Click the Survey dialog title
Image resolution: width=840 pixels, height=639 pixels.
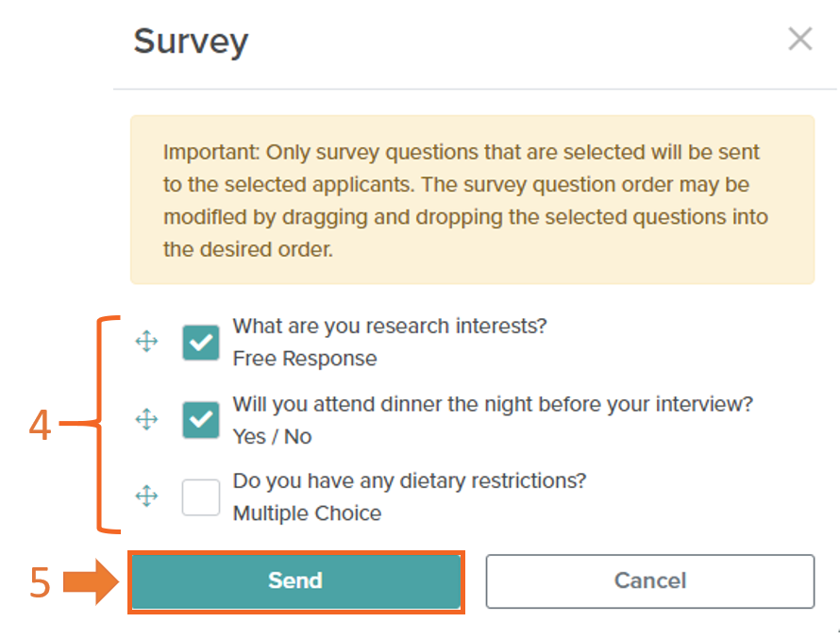pos(192,42)
